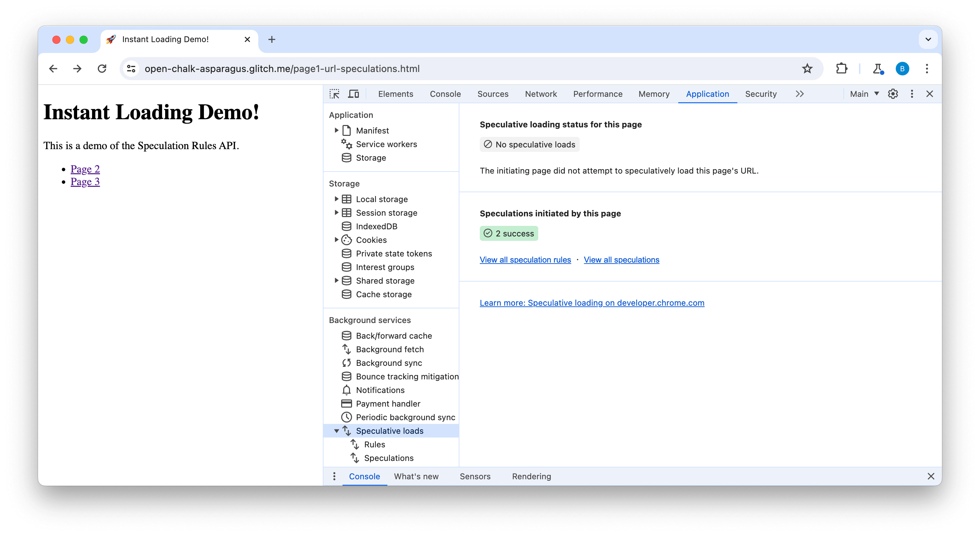Screen dimensions: 980x536
Task: Toggle the Background services section collapse
Action: click(x=370, y=320)
